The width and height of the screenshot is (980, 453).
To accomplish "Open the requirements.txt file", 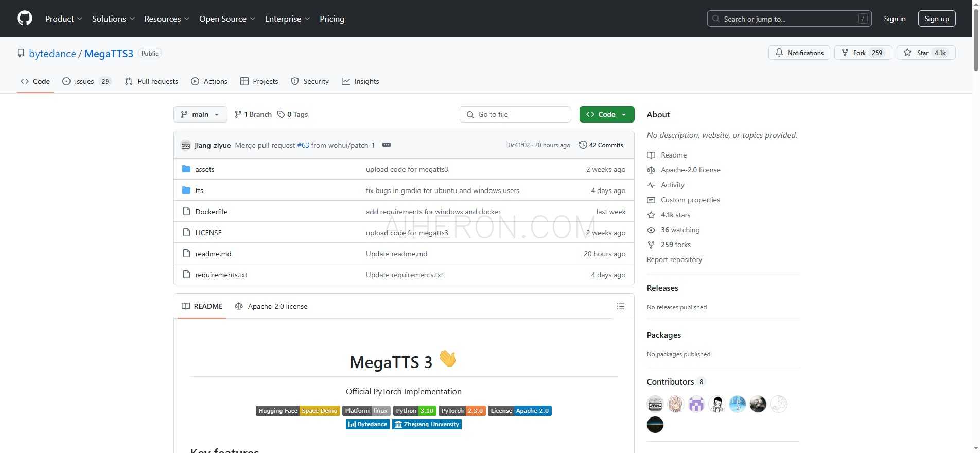I will click(221, 275).
